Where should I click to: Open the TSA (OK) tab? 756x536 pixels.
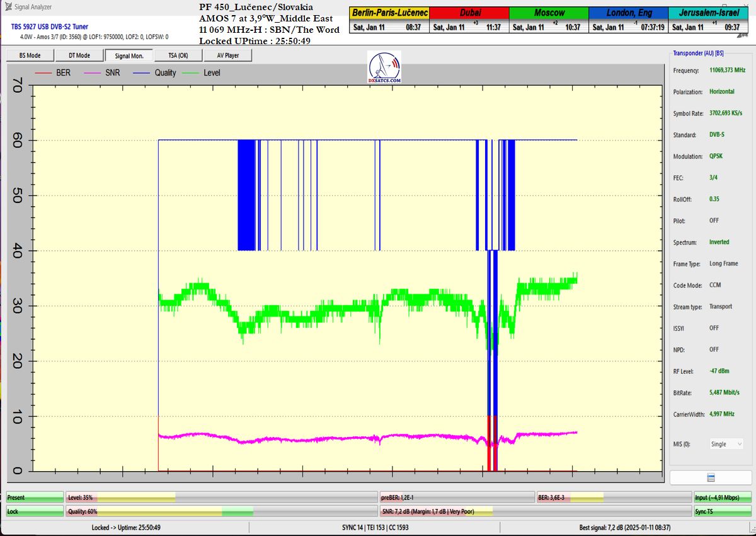(x=178, y=55)
